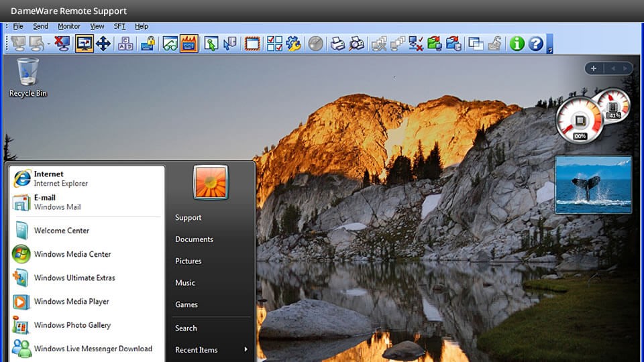644x362 pixels.
Task: Click the whale tail slideshow gadget
Action: click(593, 185)
